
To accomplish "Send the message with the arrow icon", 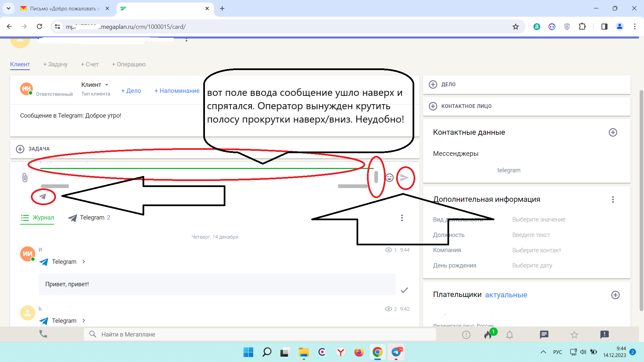I will [405, 178].
